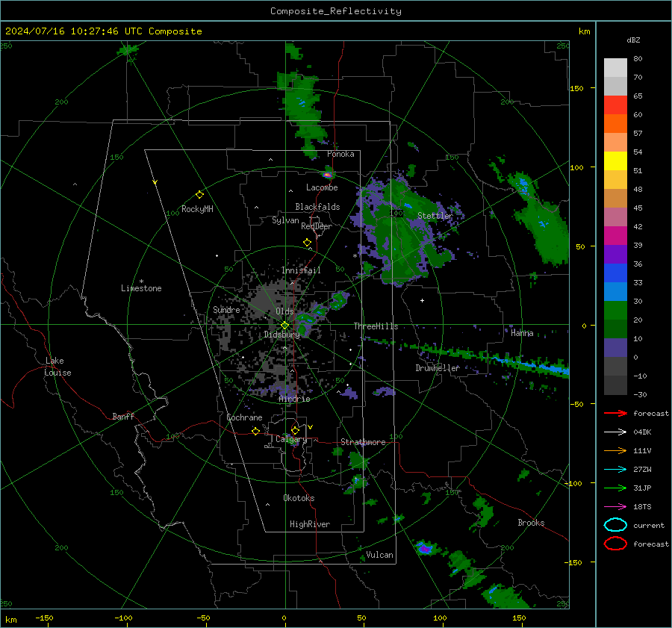The image size is (672, 628).
Task: Click the red forecast arrow in the legend
Action: [x=615, y=413]
